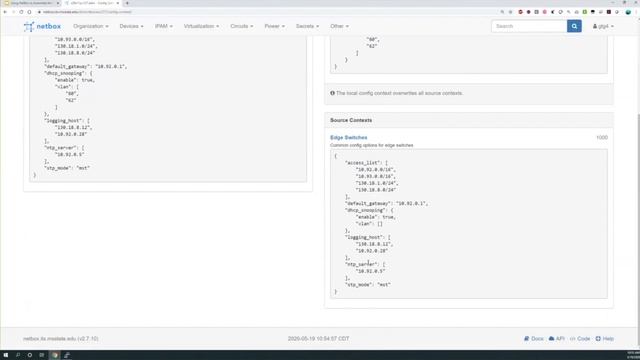Expand the Organization menu

click(x=91, y=26)
